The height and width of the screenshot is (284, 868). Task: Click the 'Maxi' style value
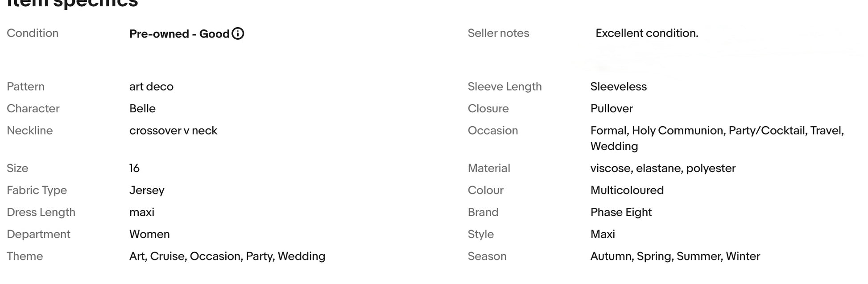[x=603, y=234]
